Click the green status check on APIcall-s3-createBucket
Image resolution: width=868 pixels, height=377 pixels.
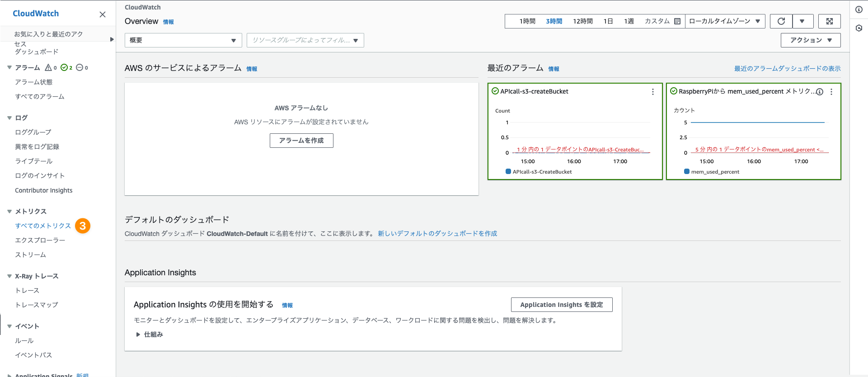pyautogui.click(x=495, y=91)
